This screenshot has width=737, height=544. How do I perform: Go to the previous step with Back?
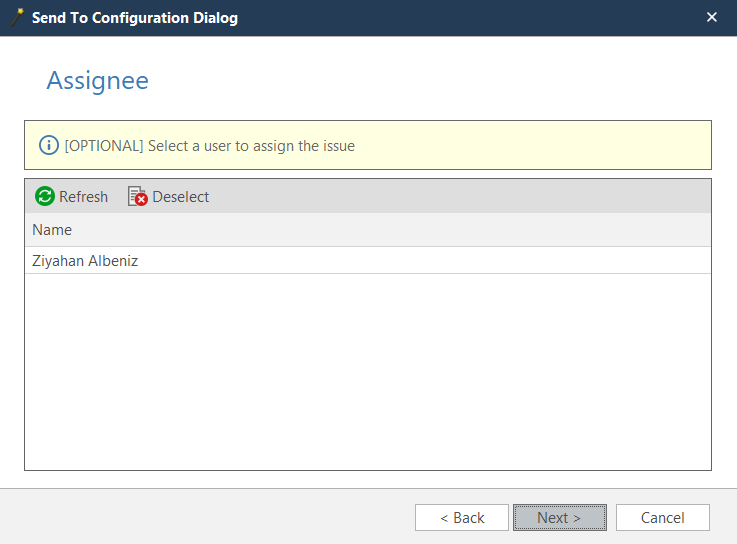[462, 518]
